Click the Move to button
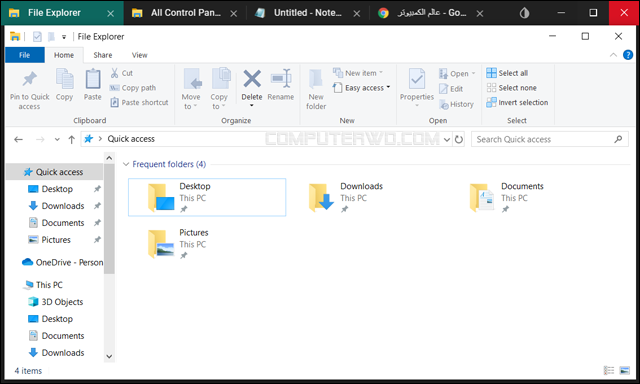This screenshot has width=640, height=384. click(191, 89)
